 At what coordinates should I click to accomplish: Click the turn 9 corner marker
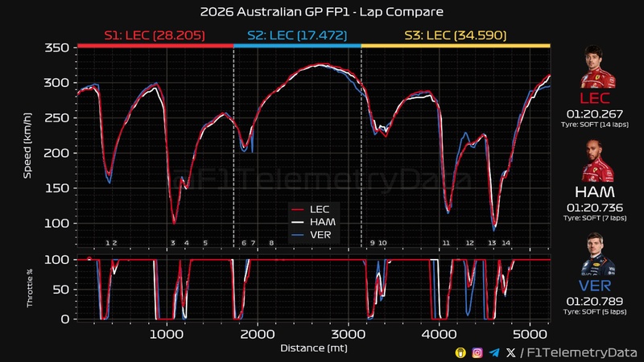click(x=373, y=243)
